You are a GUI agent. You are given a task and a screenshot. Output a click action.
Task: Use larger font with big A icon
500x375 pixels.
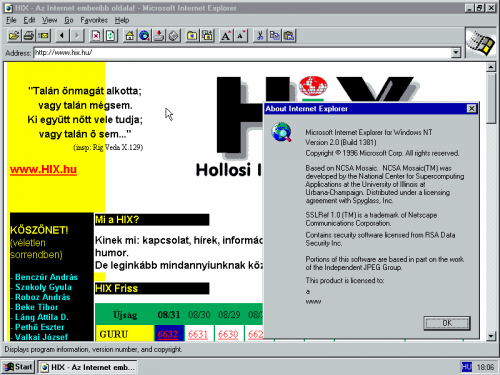point(226,35)
